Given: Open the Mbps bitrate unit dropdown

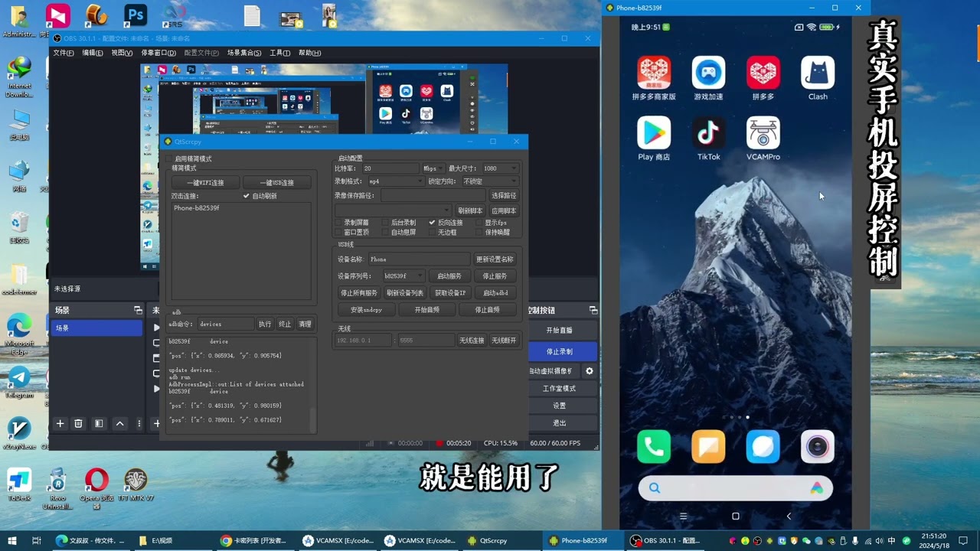Looking at the screenshot, I should click(433, 168).
